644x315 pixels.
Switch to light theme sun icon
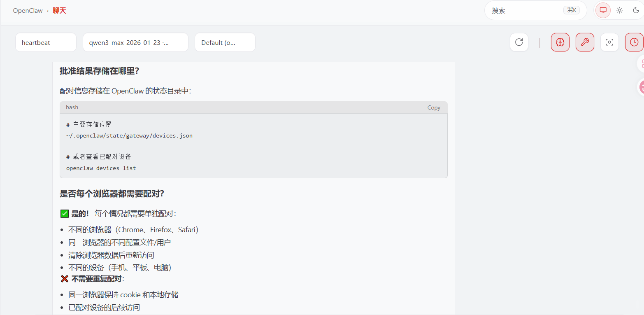[x=620, y=10]
